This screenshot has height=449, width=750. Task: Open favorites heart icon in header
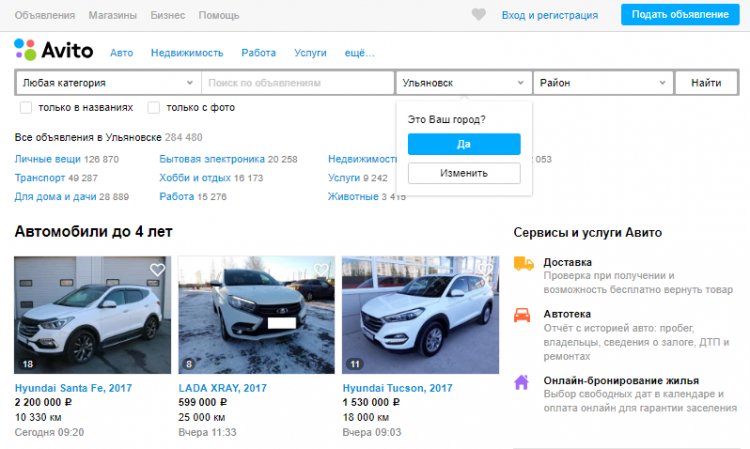click(479, 15)
